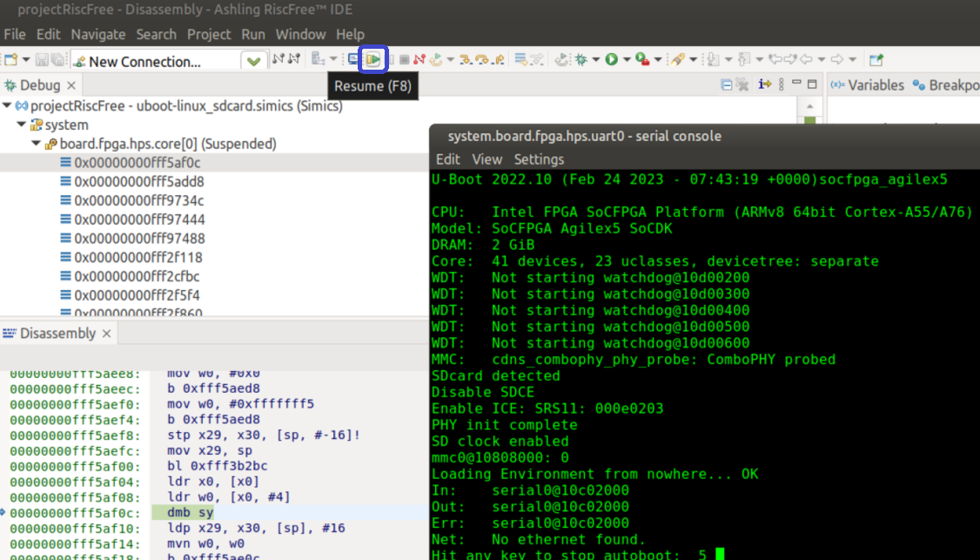Click the Terminate stop icon in toolbar

pyautogui.click(x=404, y=59)
